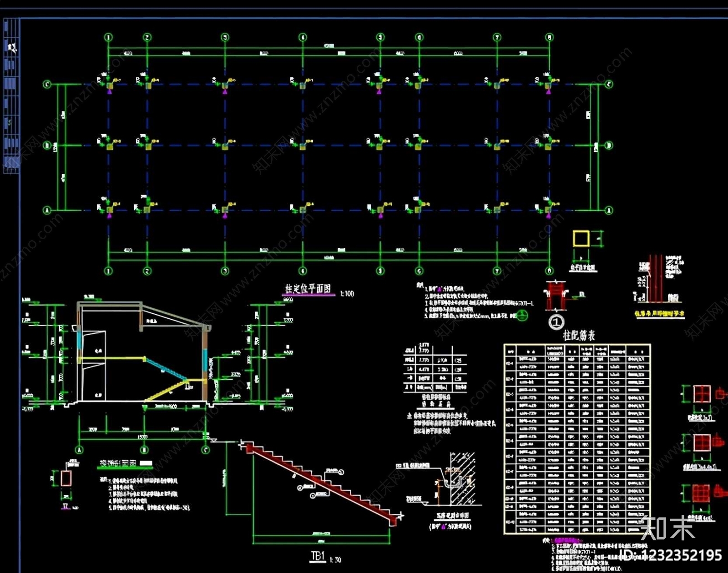This screenshot has height=573, width=728.
Task: Select the cyan stair flight in building section
Action: (x=166, y=368)
